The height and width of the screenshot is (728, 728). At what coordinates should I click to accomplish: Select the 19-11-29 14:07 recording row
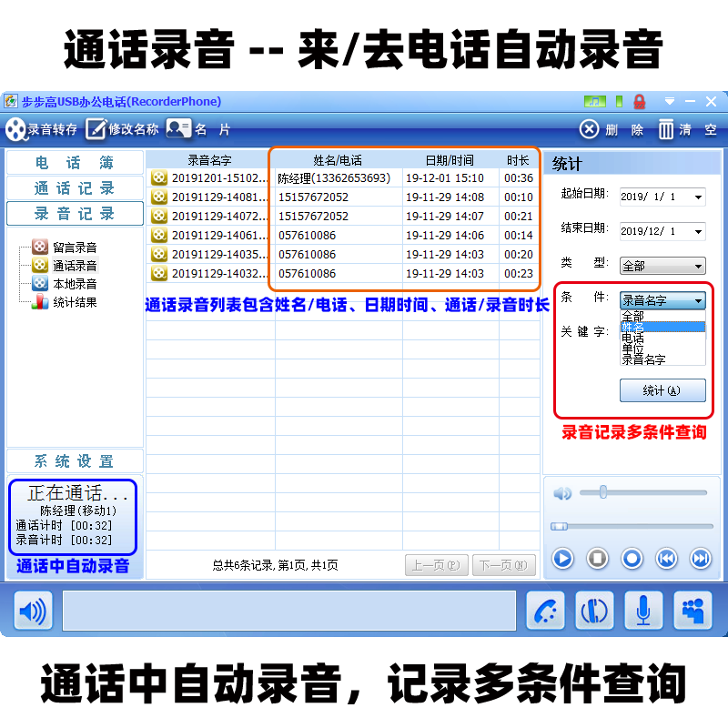343,216
